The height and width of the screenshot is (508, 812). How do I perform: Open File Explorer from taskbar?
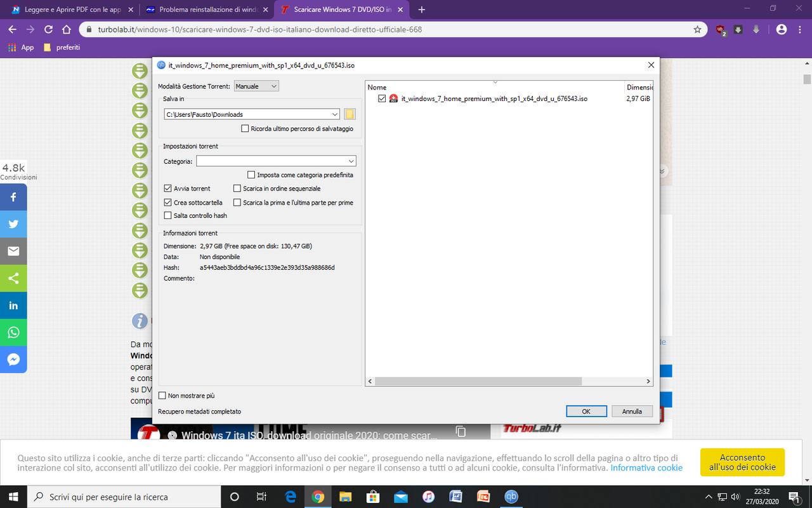pyautogui.click(x=346, y=497)
